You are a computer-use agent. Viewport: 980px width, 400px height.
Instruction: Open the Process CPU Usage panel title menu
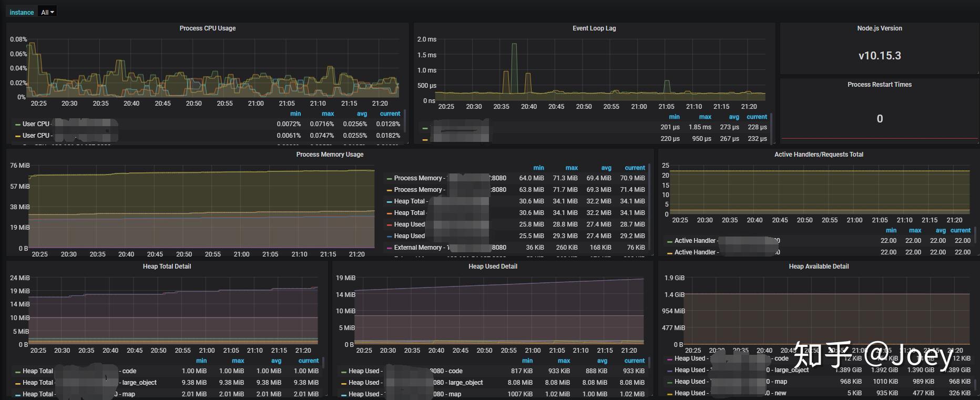point(207,28)
